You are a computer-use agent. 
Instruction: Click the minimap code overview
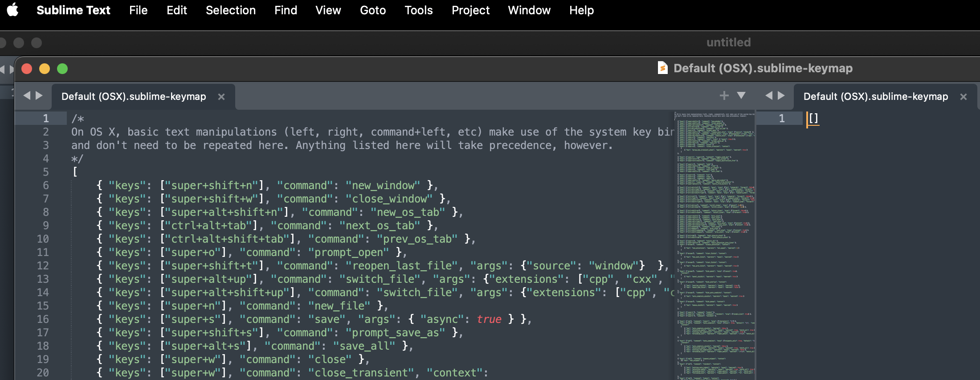click(x=715, y=245)
